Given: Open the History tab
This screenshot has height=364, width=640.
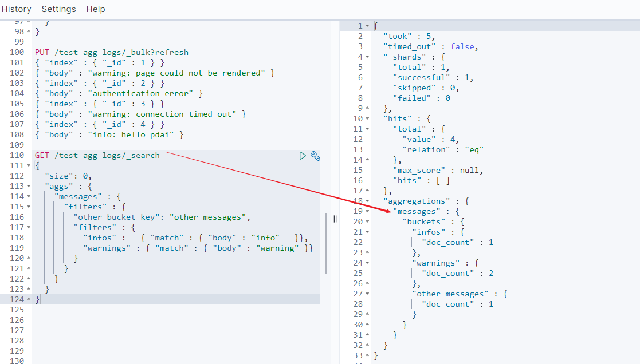Looking at the screenshot, I should [17, 9].
